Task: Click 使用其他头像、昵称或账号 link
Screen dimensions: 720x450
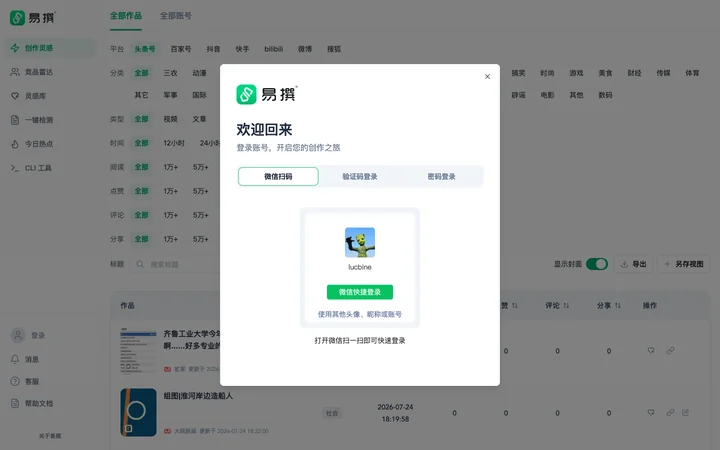Action: [360, 314]
